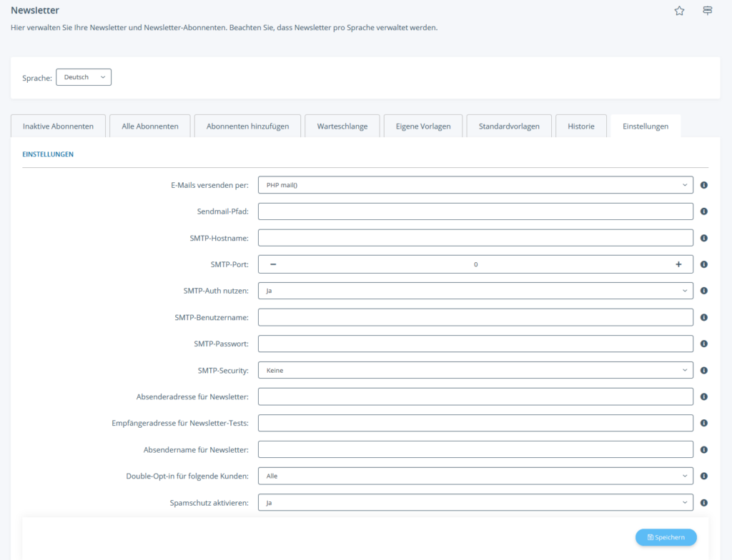Click into the SMTP-Benutzername input field

click(x=475, y=317)
